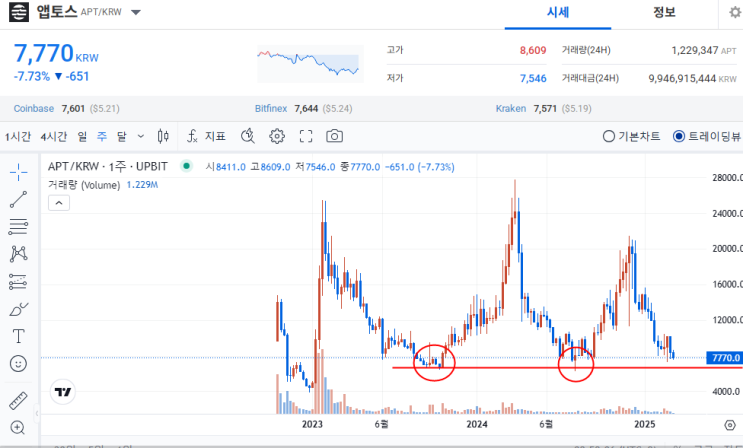Select the 트레이딩뷰 radio option
This screenshot has width=743, height=448.
click(x=707, y=137)
